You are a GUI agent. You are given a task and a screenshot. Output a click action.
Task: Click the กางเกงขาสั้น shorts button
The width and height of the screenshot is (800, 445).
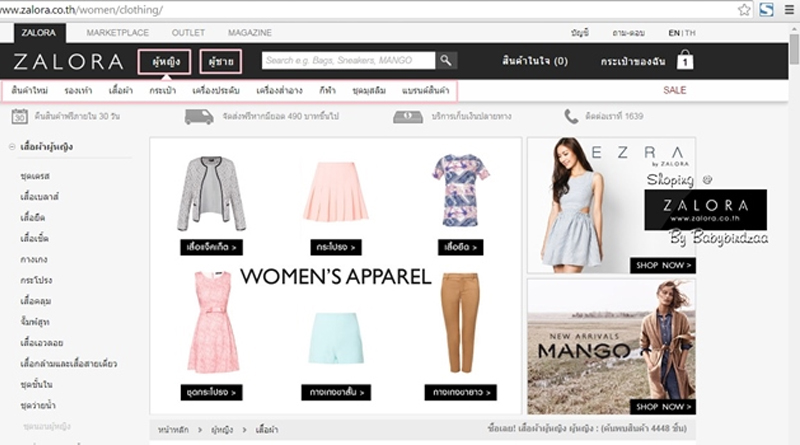tap(336, 392)
